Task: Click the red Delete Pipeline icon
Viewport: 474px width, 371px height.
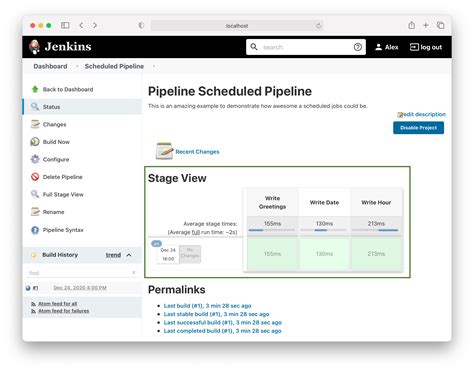Action: 35,177
